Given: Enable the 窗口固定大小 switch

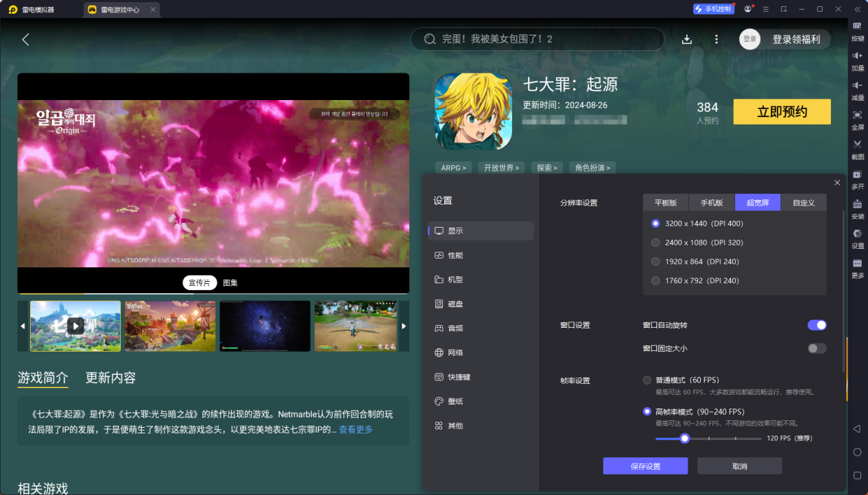Looking at the screenshot, I should (817, 348).
